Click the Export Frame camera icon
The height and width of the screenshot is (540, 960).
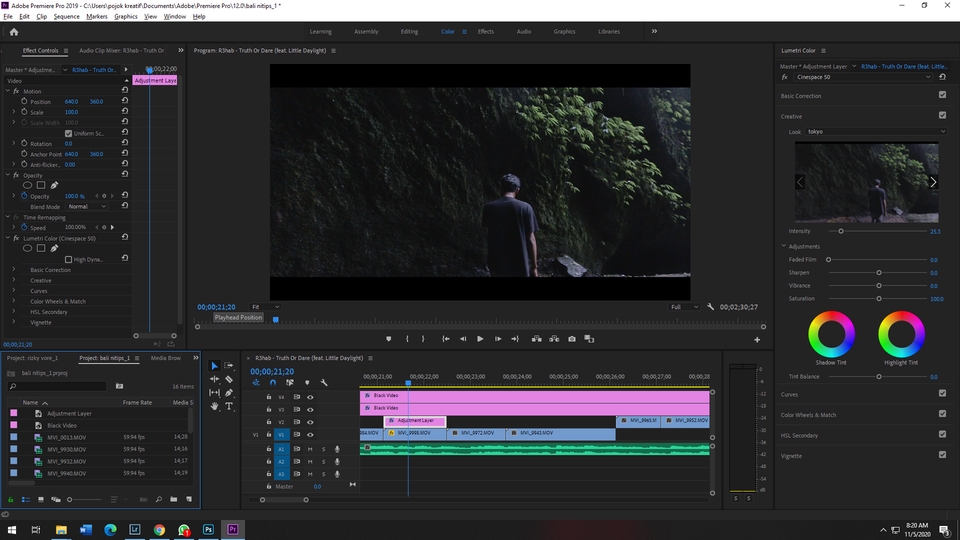coord(572,339)
